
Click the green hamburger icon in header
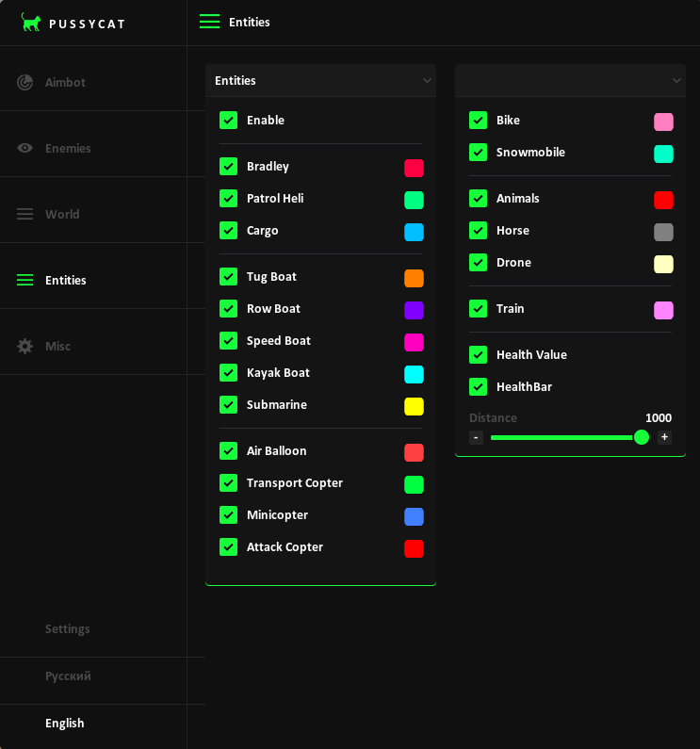click(209, 22)
